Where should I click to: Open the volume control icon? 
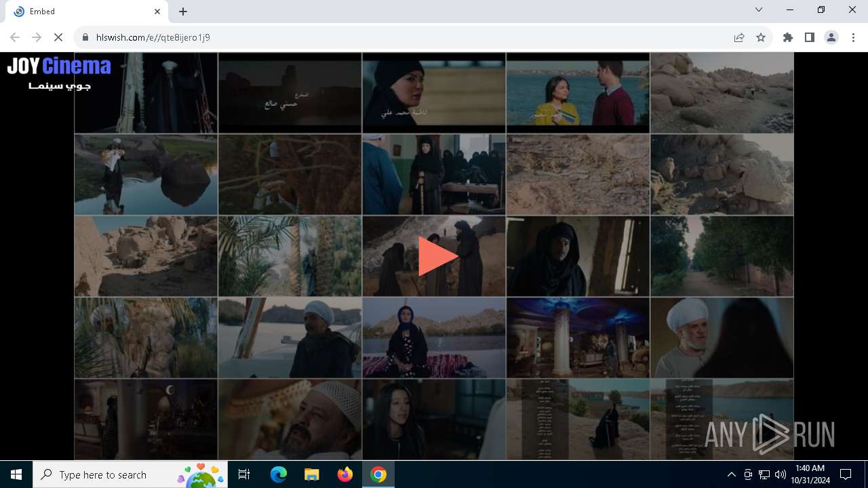point(780,474)
